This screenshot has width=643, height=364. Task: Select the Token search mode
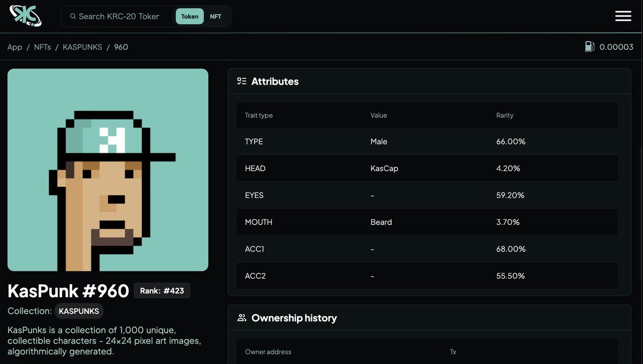click(189, 16)
